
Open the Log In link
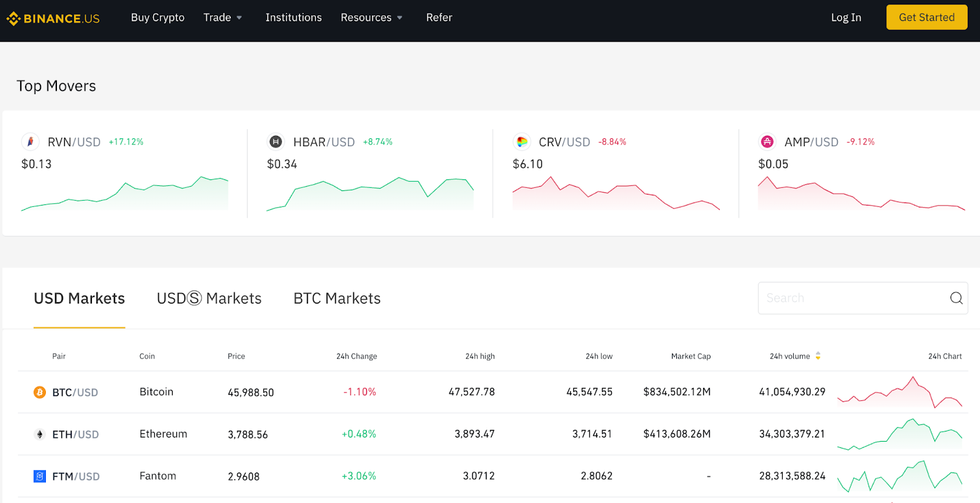coord(846,18)
